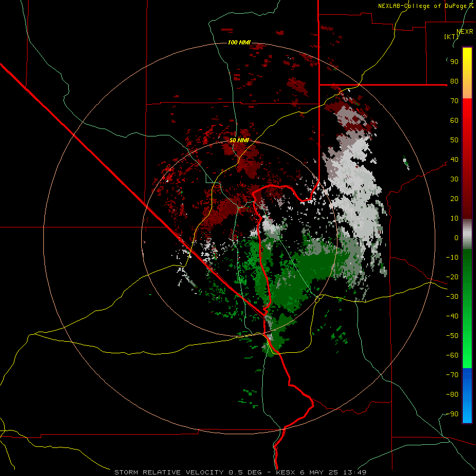
Task: Click the 20 value on velocity scale
Action: tap(454, 199)
